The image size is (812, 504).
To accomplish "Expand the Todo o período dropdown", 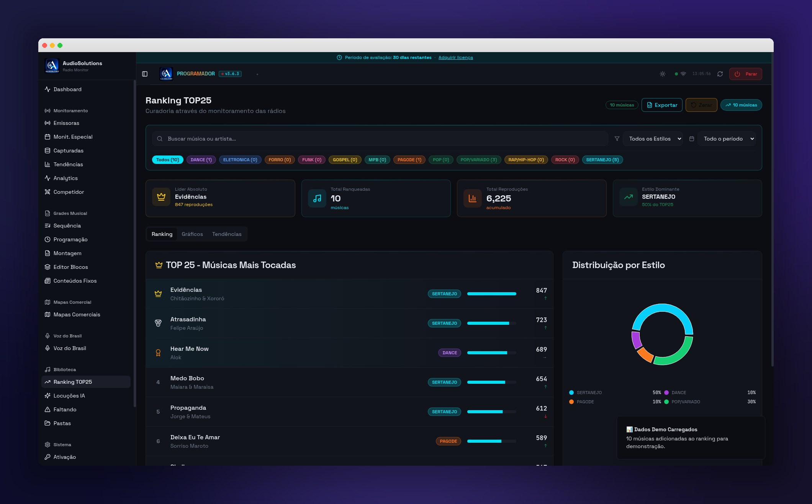I will (727, 139).
